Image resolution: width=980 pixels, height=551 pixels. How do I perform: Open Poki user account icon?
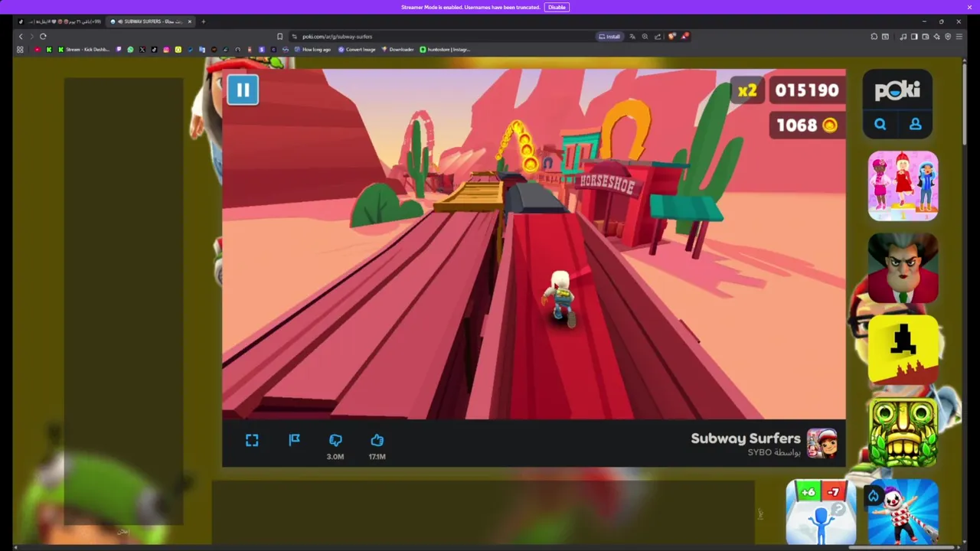click(x=915, y=124)
